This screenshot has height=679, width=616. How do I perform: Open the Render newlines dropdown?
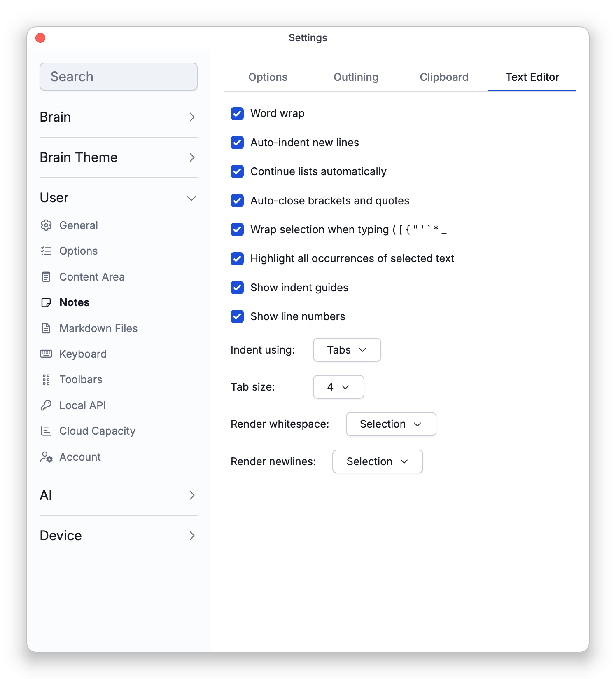pyautogui.click(x=378, y=461)
